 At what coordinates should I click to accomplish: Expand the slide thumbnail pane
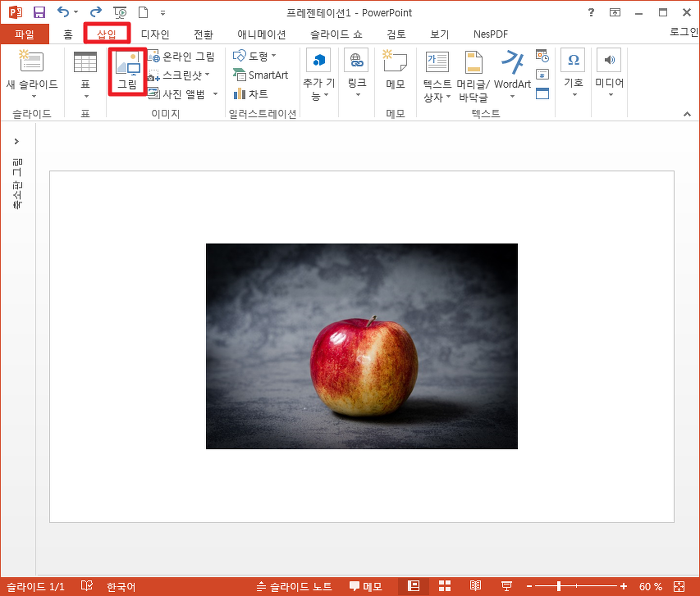pos(17,142)
